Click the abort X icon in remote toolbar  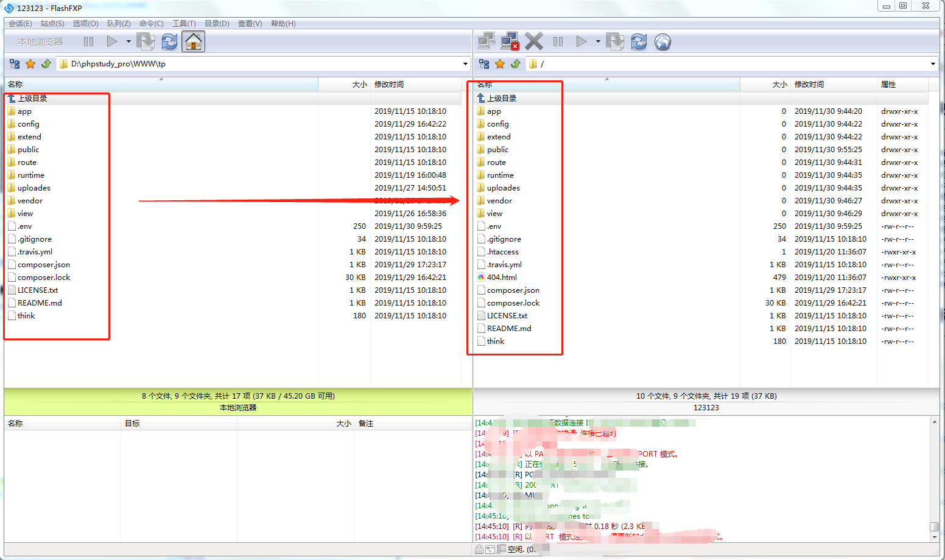(534, 42)
